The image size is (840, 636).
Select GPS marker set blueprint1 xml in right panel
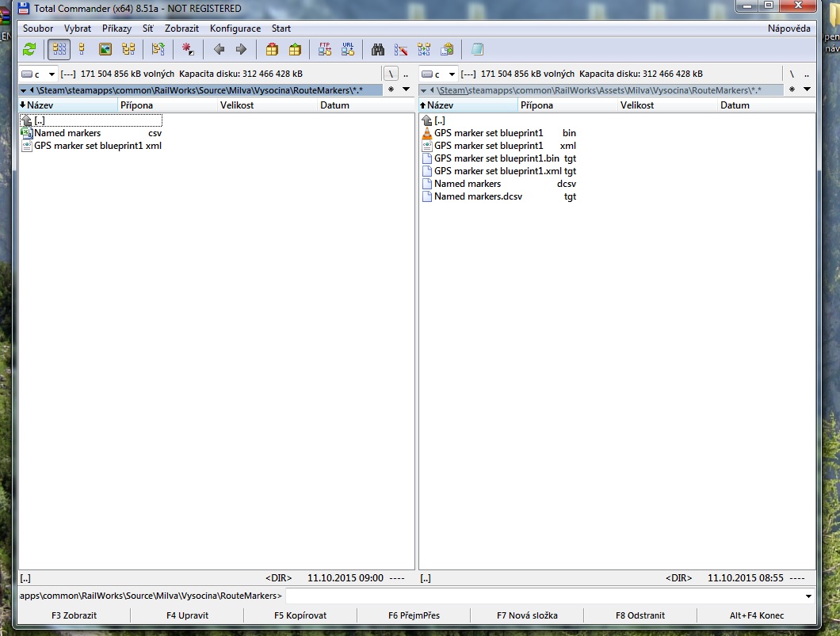point(499,146)
